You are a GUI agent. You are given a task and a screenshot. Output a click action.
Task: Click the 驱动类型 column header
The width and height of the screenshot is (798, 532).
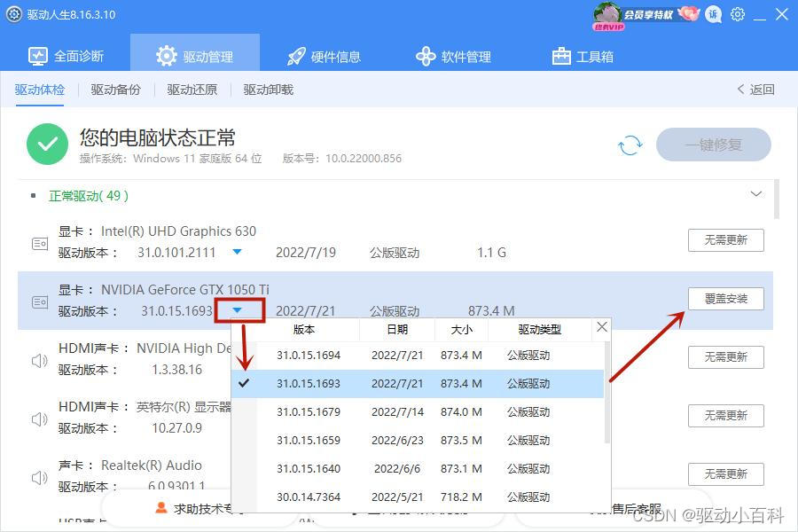pyautogui.click(x=539, y=329)
